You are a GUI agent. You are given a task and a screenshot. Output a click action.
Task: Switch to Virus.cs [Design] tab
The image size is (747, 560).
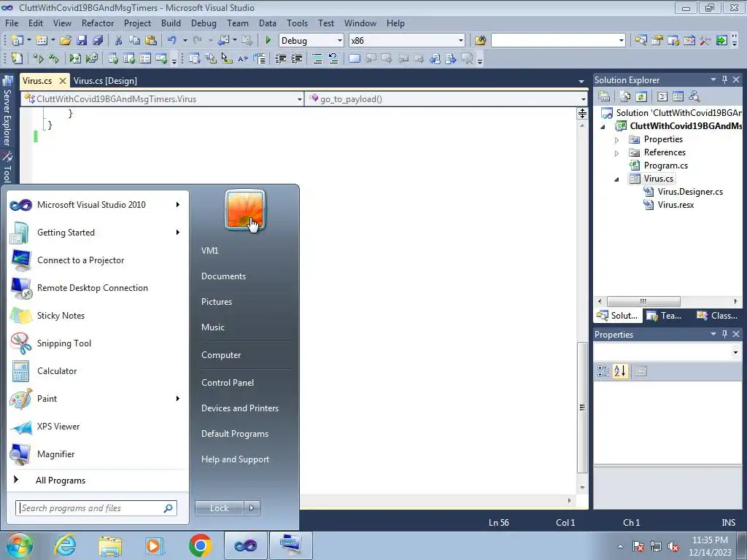(105, 80)
